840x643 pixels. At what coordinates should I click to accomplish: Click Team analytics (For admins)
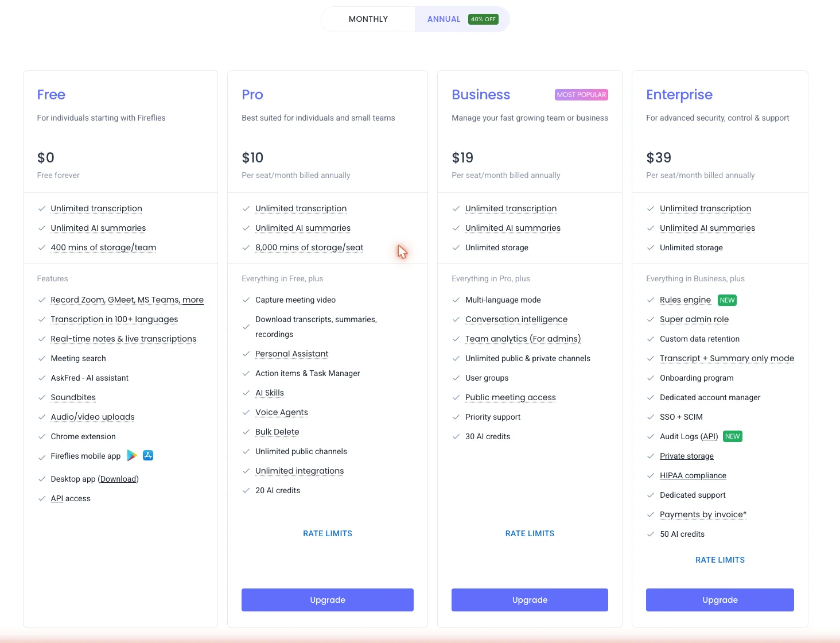click(523, 339)
